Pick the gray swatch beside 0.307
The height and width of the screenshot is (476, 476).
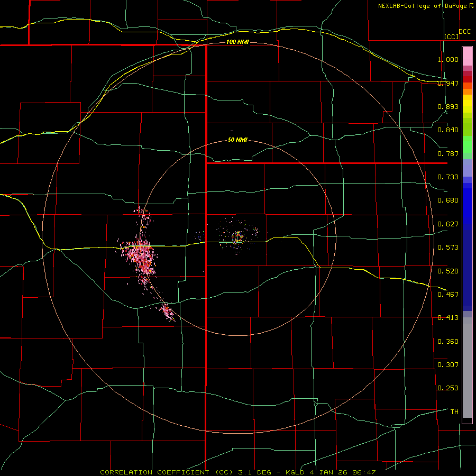pos(467,368)
